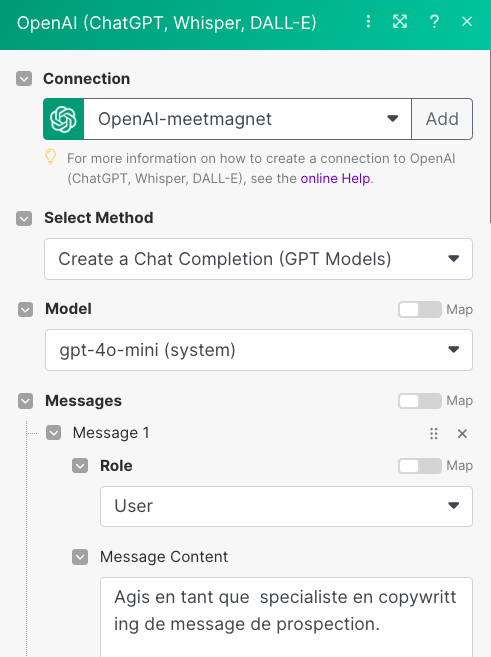The height and width of the screenshot is (657, 491).
Task: Collapse the Message Content chevron
Action: click(x=80, y=557)
